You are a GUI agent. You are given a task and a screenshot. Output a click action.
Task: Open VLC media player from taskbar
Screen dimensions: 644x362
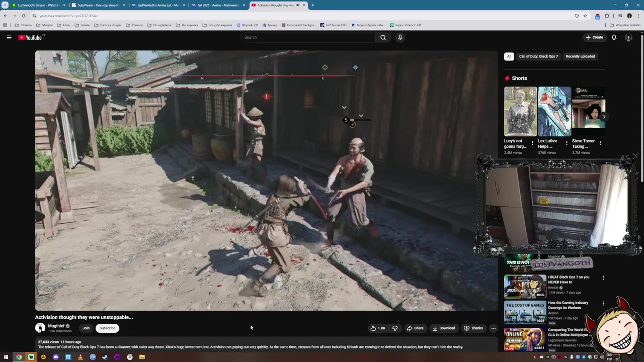[80, 357]
